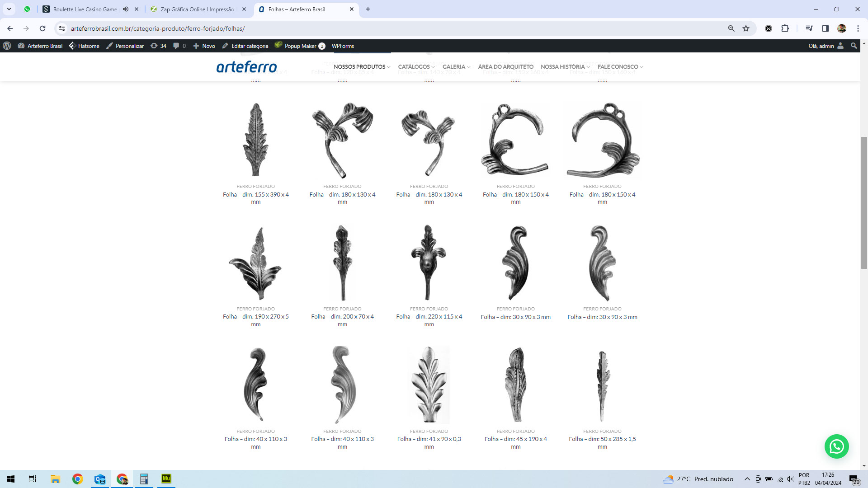Click the page zoom magnifier in the address bar
This screenshot has width=868, height=488.
(x=731, y=28)
